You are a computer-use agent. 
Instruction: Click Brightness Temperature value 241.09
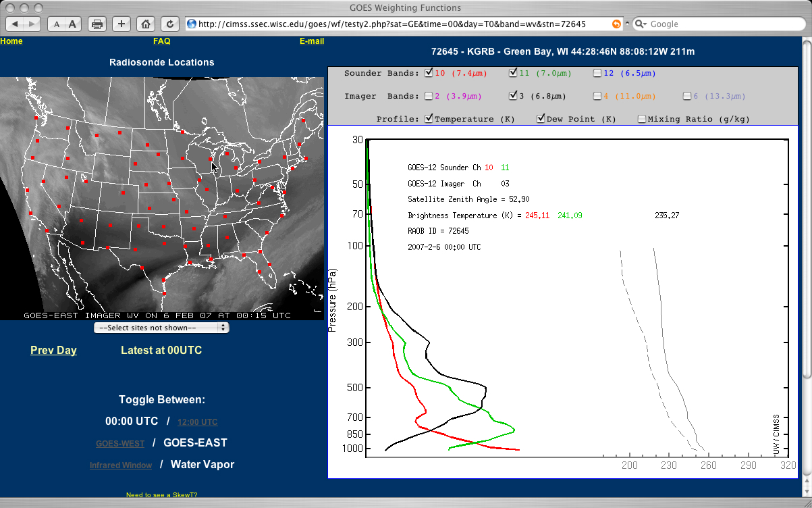click(x=570, y=215)
